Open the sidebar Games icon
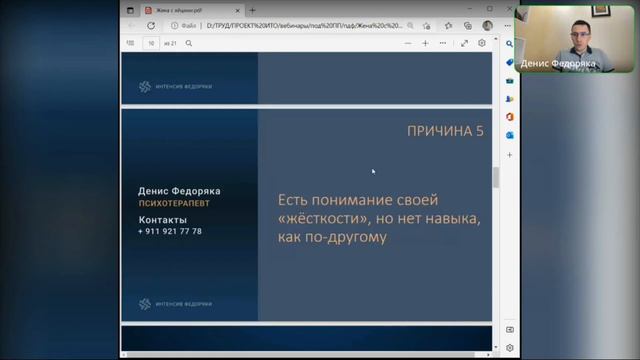This screenshot has width=640, height=360. point(509,99)
